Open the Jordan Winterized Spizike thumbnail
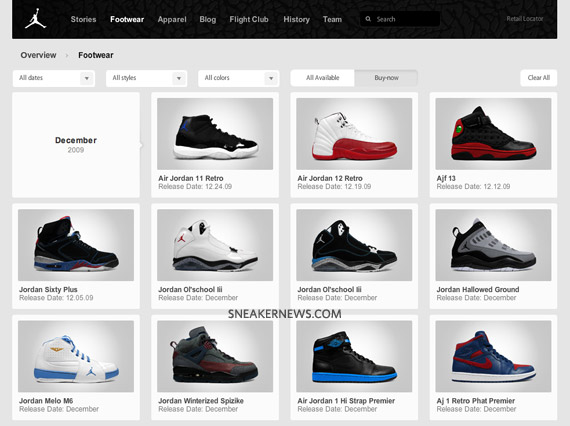Image resolution: width=570 pixels, height=426 pixels. click(x=215, y=356)
